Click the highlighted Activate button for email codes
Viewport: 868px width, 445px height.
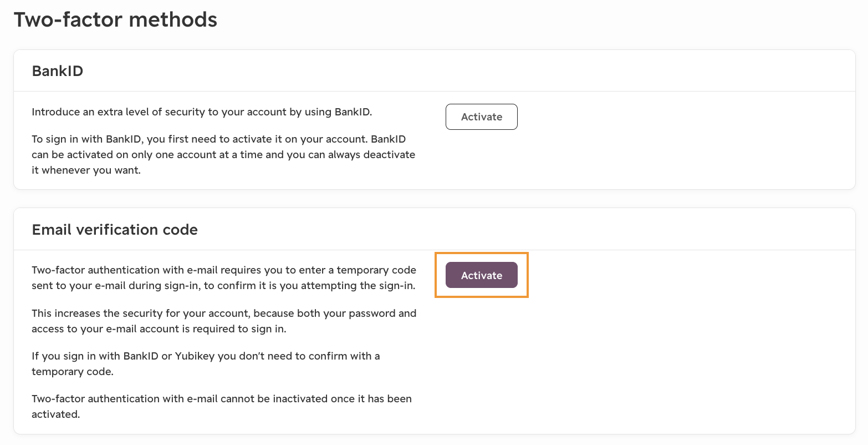[x=481, y=275]
